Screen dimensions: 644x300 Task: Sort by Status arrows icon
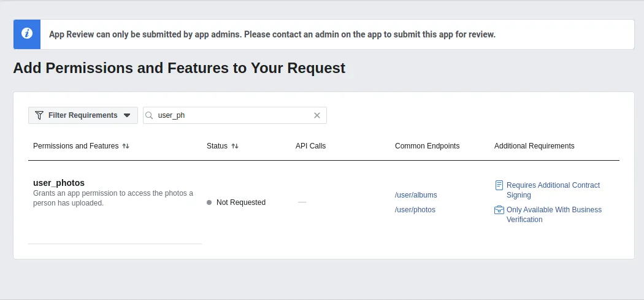click(x=235, y=146)
